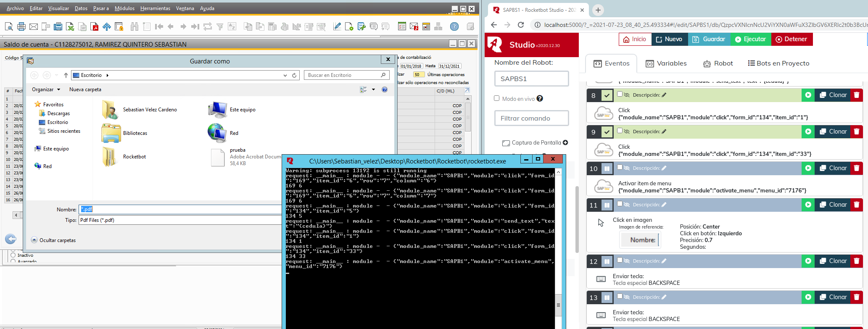Open the Organizar dropdown in the save dialog
Screen dimensions: 868x329
click(46, 89)
